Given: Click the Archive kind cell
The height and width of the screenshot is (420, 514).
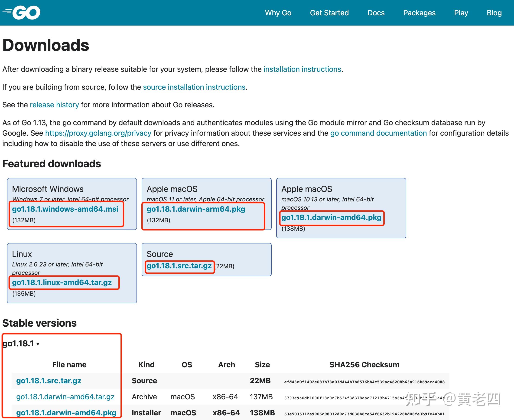Looking at the screenshot, I should (x=144, y=397).
